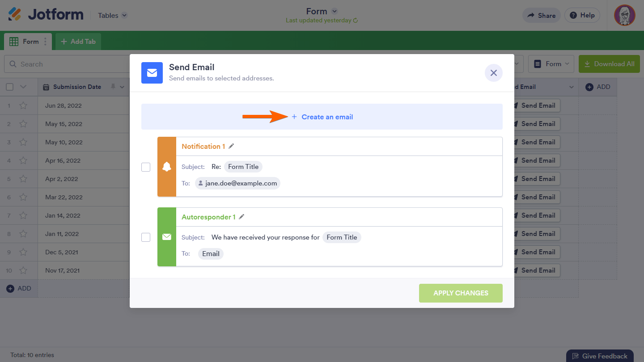This screenshot has height=362, width=644.
Task: Expand the Form title dropdown arrow
Action: (x=335, y=11)
